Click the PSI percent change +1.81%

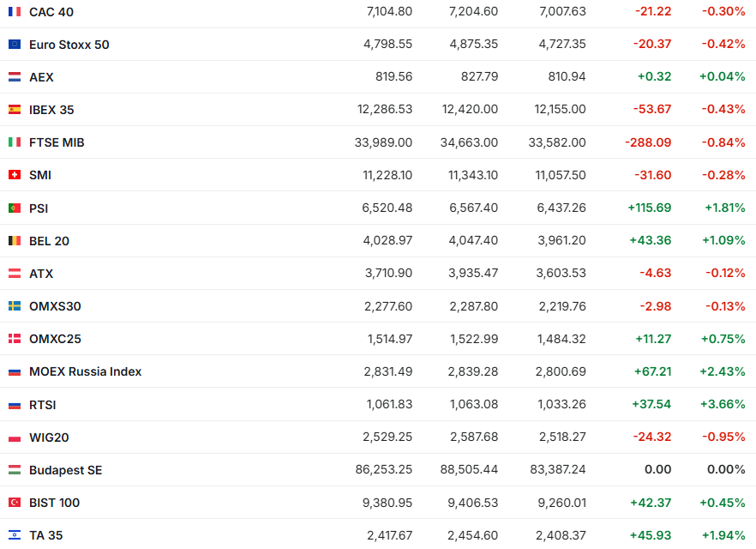(724, 208)
